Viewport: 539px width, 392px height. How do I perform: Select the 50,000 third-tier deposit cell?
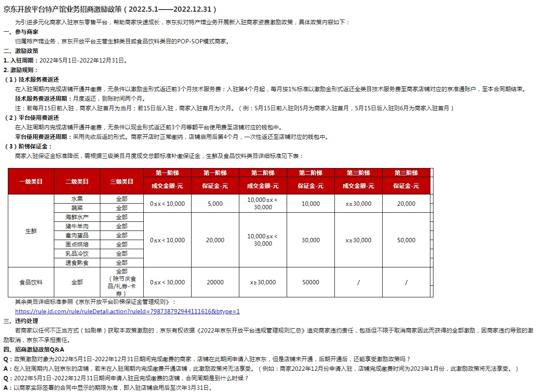pos(407,240)
